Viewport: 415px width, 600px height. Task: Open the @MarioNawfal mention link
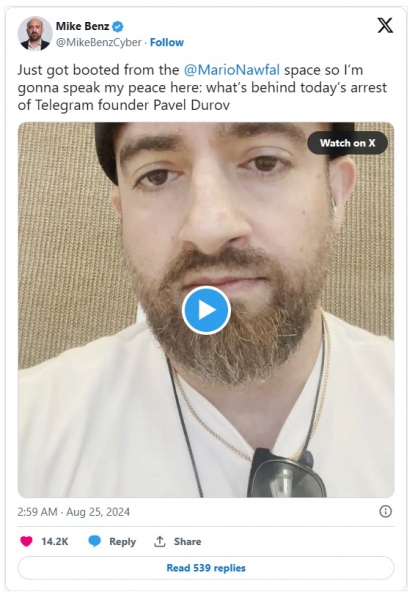click(x=231, y=70)
